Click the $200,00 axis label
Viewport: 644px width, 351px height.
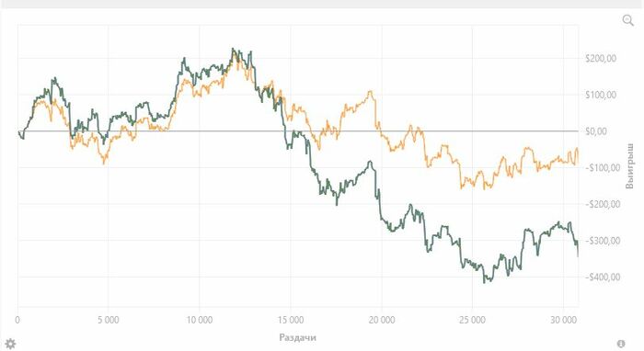pos(601,58)
